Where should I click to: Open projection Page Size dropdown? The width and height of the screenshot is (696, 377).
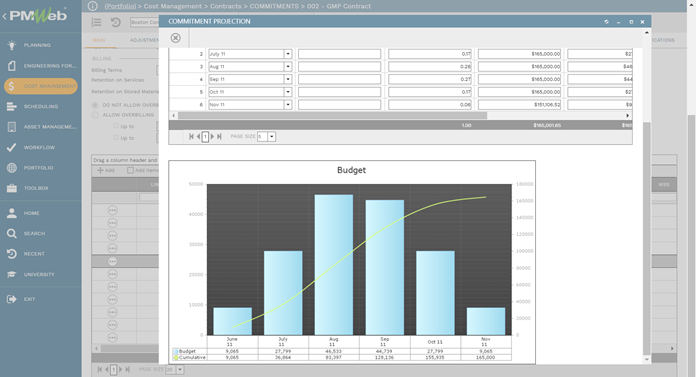(272, 137)
